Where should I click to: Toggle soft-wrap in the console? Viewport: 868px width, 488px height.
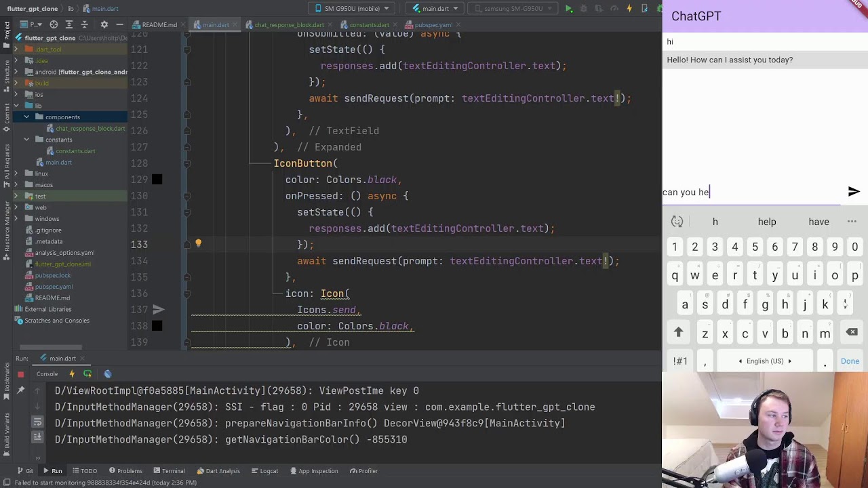37,422
